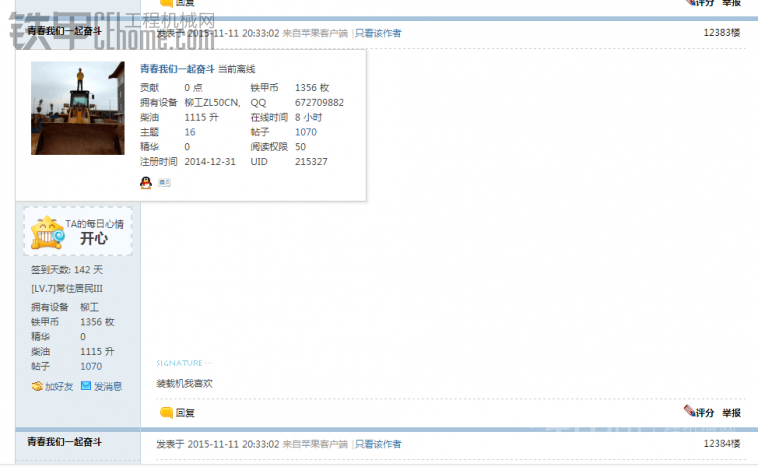The image size is (758, 467).
Task: Click floor number 12384楼
Action: click(722, 443)
